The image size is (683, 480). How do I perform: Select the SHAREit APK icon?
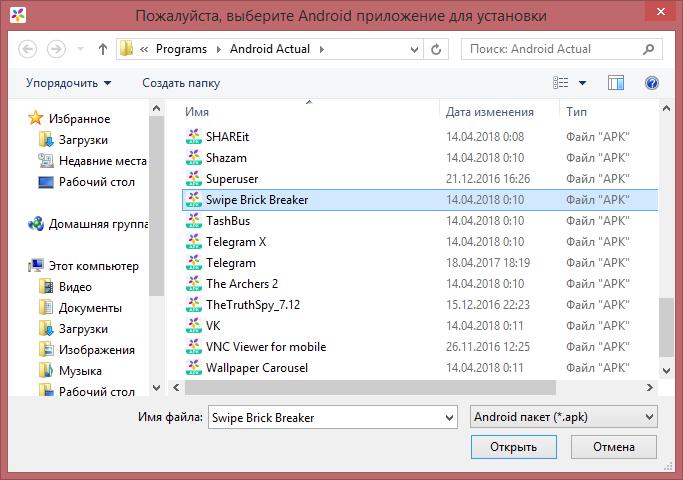[x=194, y=136]
